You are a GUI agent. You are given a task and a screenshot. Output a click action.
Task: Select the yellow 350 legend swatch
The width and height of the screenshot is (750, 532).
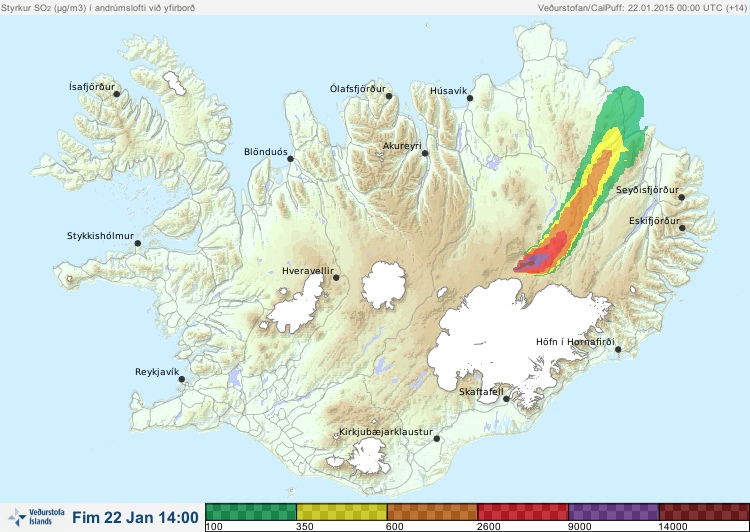tap(342, 512)
